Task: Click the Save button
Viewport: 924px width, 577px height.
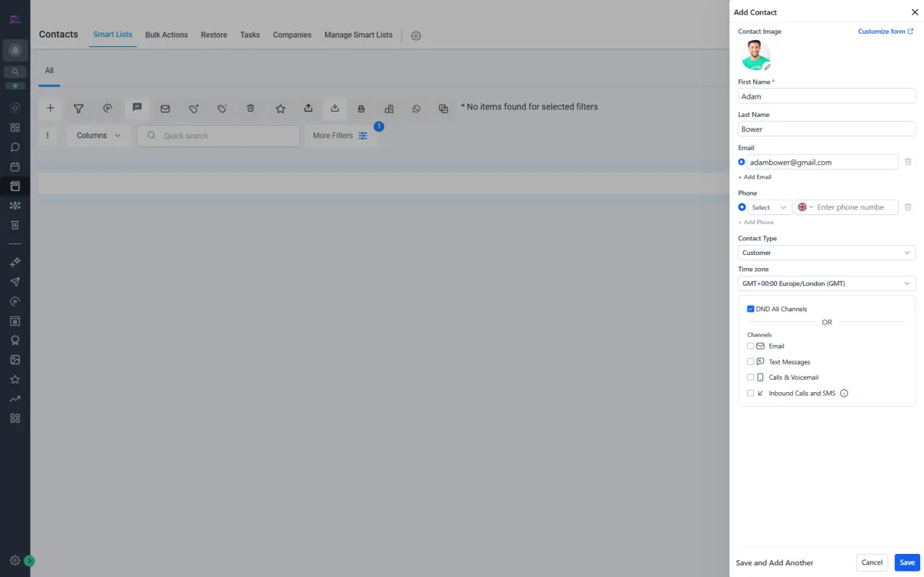Action: click(907, 562)
